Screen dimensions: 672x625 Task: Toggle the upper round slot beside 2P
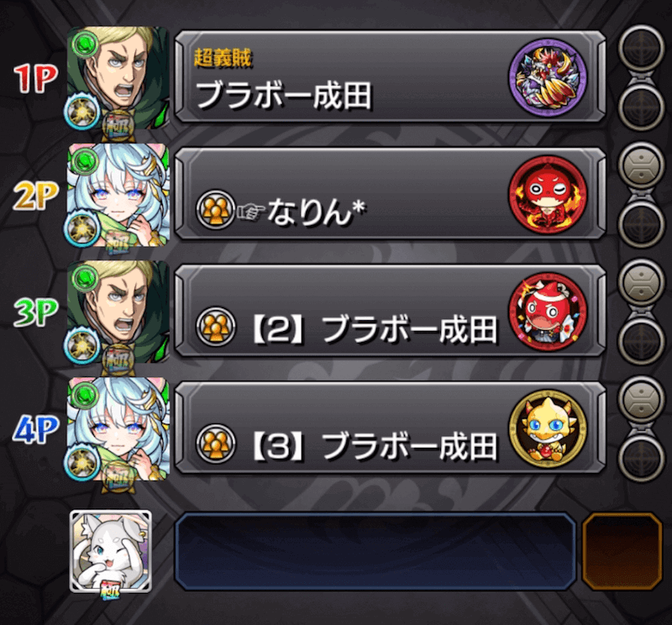pos(641,165)
